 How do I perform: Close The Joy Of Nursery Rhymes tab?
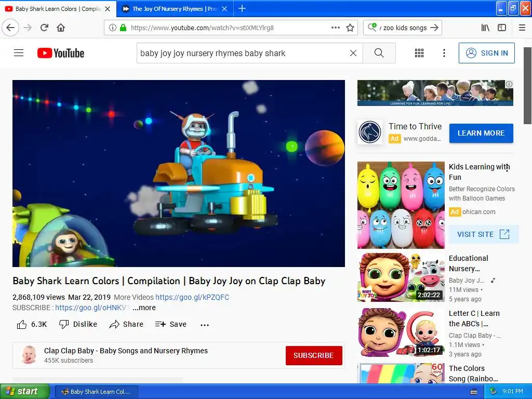pos(224,9)
